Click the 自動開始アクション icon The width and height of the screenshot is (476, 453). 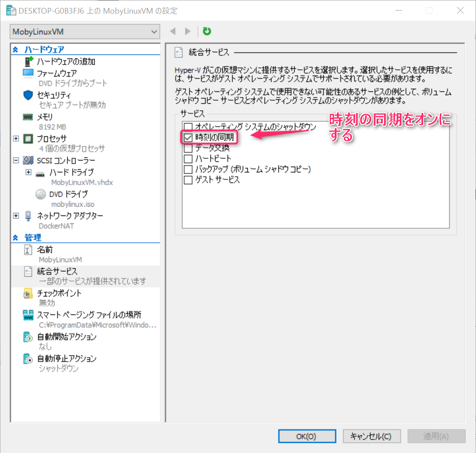tap(28, 337)
